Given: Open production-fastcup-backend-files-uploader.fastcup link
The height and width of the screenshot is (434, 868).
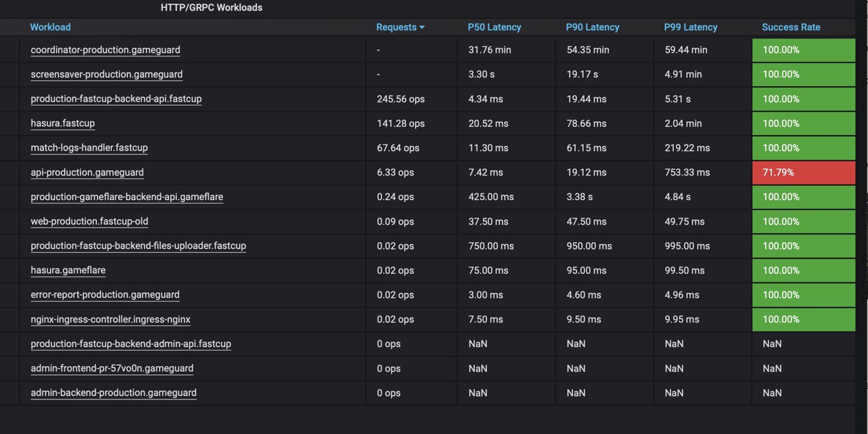Looking at the screenshot, I should pyautogui.click(x=138, y=245).
